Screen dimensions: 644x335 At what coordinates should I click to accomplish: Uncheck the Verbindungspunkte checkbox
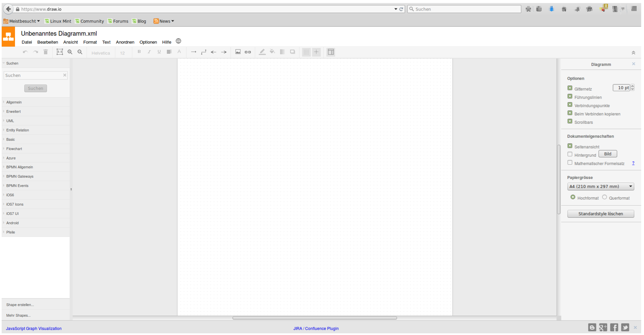point(570,104)
